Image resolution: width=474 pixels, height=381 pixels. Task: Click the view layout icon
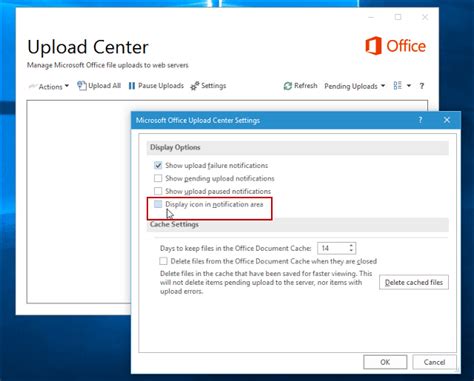coord(398,85)
